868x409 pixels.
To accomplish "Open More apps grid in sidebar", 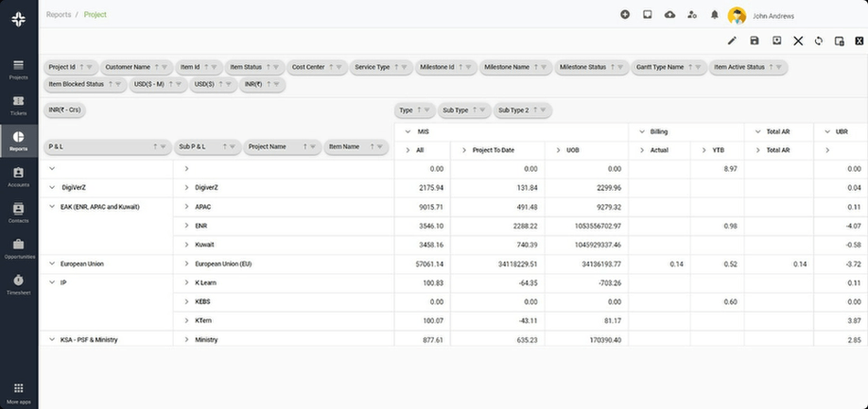I will 18,393.
